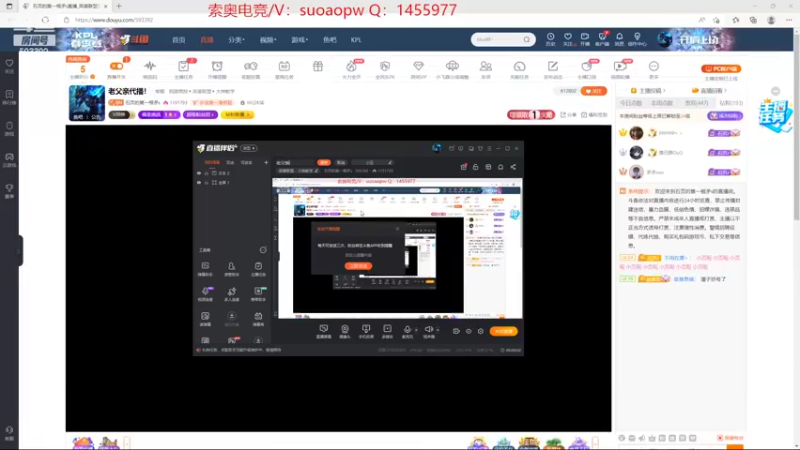
Task: Open the gamepad icon in left sidebar
Action: coord(9,157)
